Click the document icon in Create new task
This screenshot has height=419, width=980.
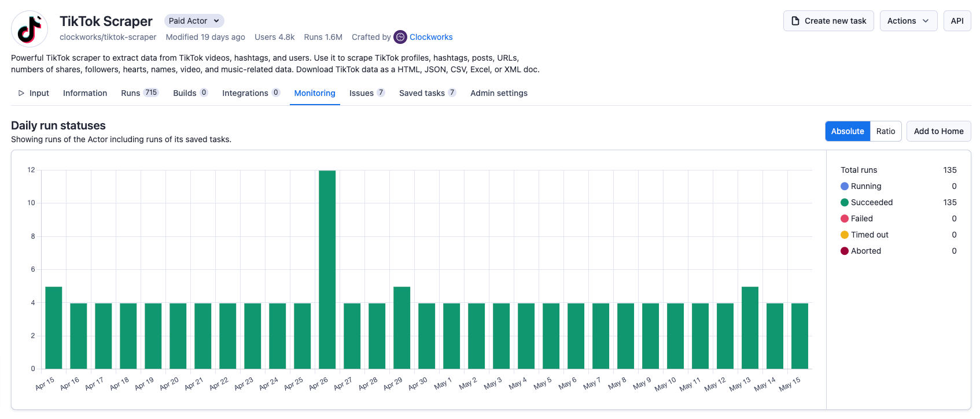pos(795,21)
